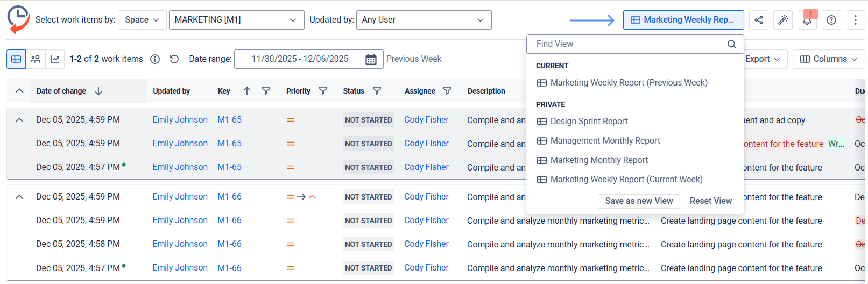Click the share icon in top toolbar
868x284 pixels.
click(x=758, y=20)
